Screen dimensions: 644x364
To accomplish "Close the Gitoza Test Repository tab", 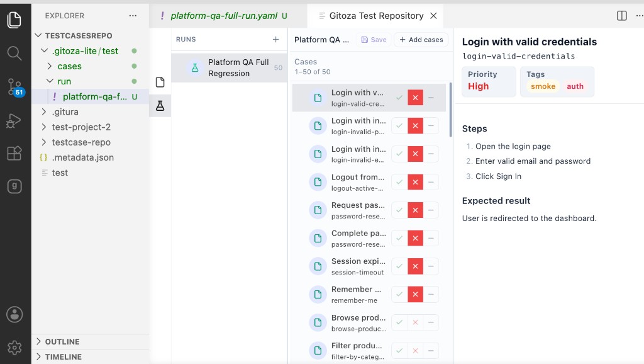I will (433, 16).
